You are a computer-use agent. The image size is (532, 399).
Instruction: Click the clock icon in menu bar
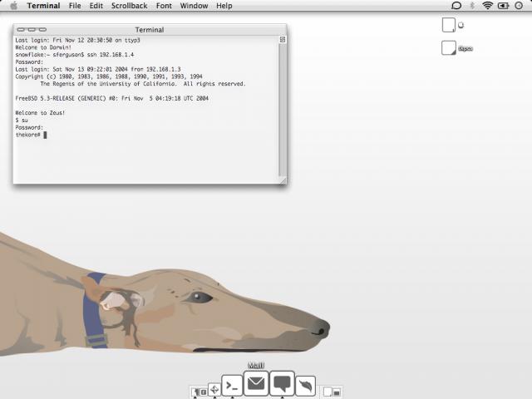click(x=519, y=6)
